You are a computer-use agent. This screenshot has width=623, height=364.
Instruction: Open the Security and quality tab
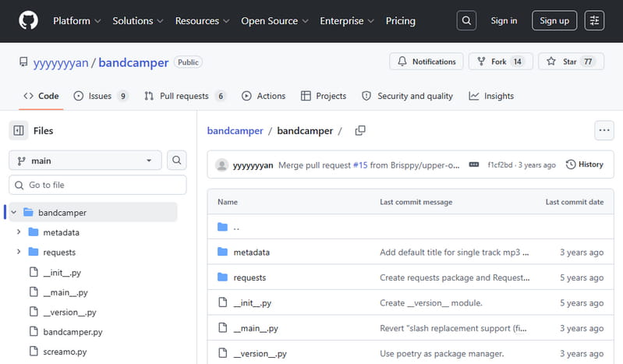(407, 96)
